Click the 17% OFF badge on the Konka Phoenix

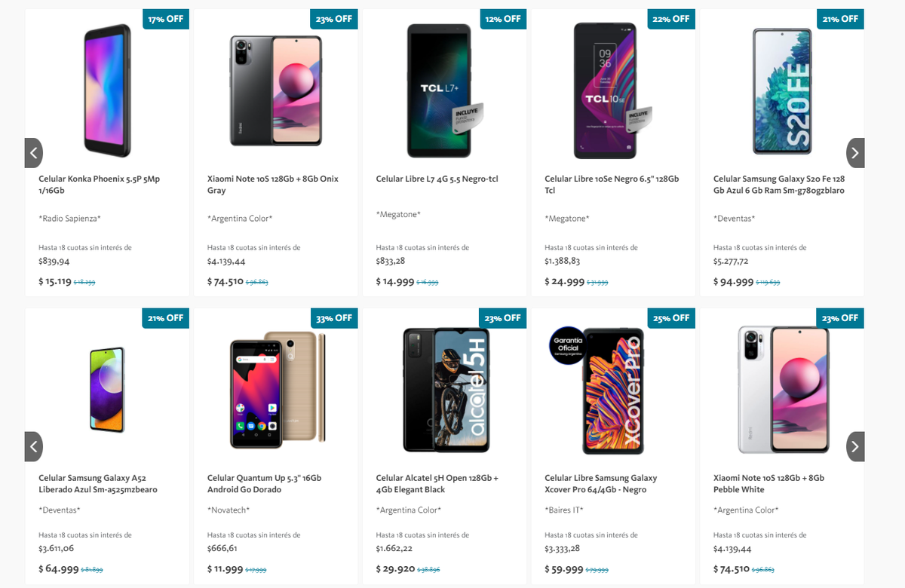[165, 19]
